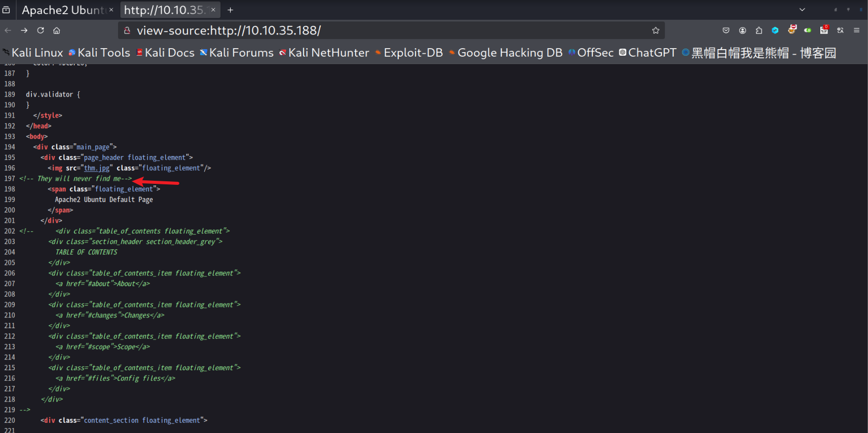Reload the current page
The width and height of the screenshot is (868, 433).
(x=41, y=30)
